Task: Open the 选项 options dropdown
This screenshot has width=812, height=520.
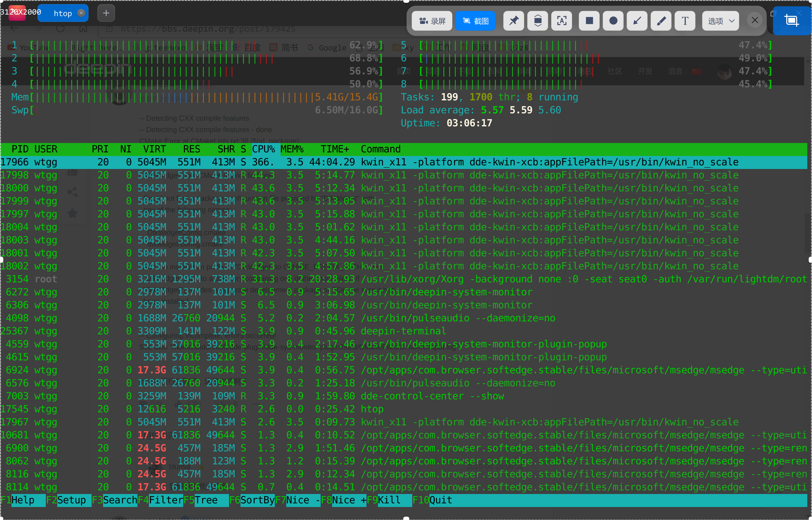Action: [x=720, y=21]
